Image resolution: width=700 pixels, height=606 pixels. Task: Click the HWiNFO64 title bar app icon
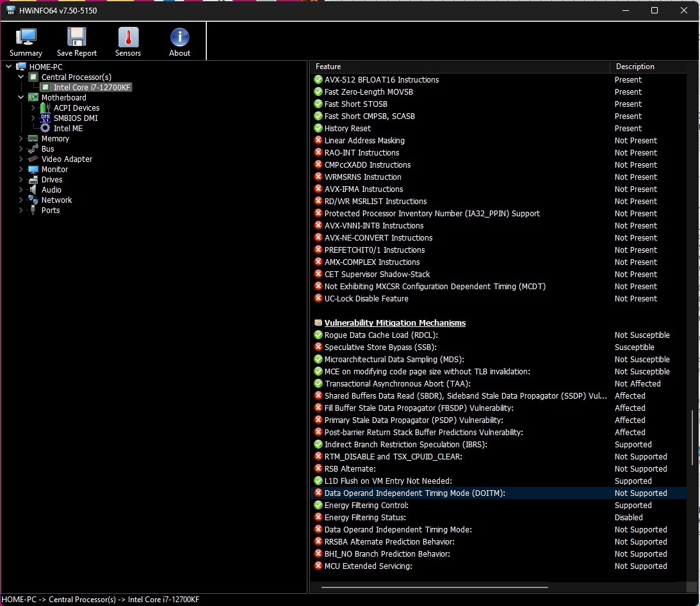10,10
